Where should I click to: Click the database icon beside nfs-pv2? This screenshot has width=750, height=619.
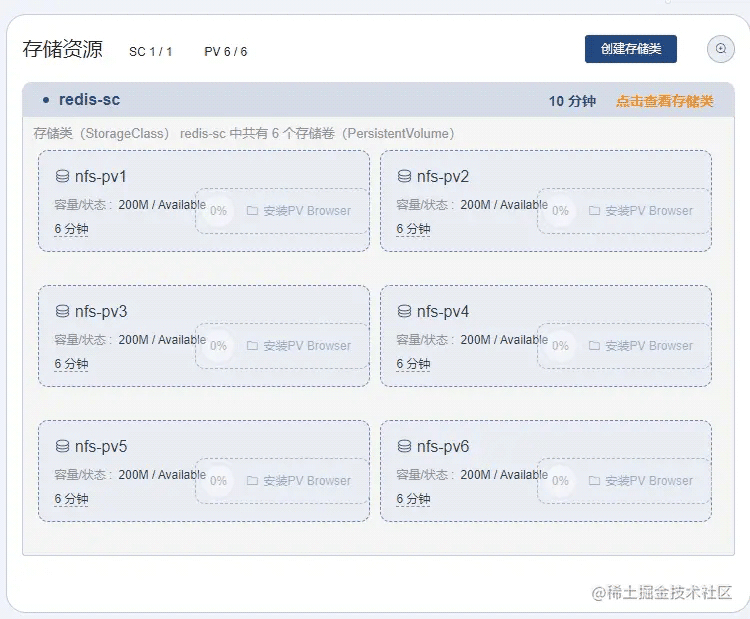[x=404, y=177]
